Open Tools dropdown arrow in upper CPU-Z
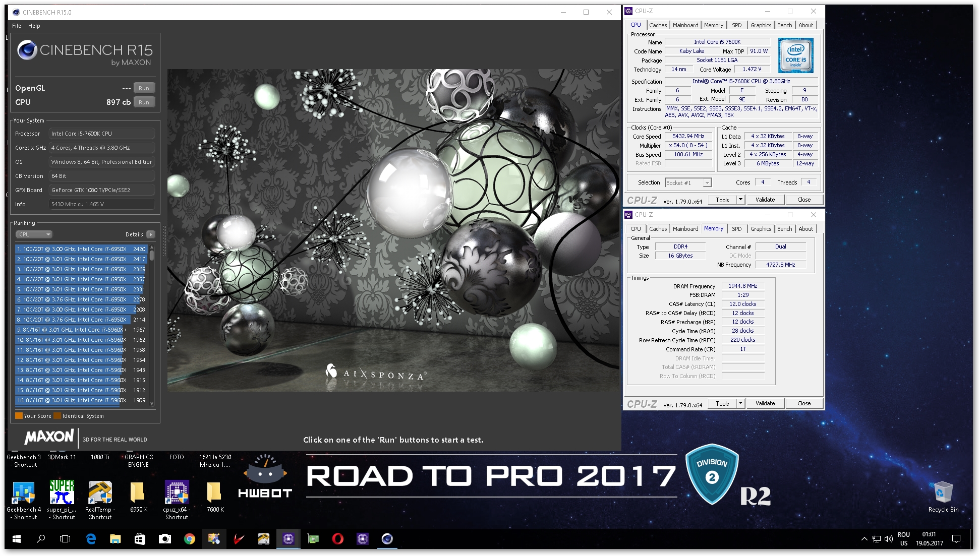The height and width of the screenshot is (556, 980). click(740, 200)
